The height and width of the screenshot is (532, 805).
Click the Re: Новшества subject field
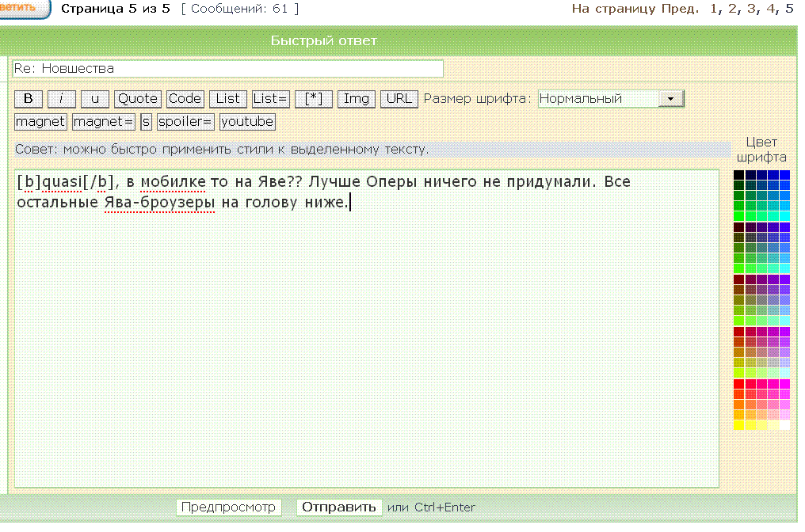coord(227,69)
